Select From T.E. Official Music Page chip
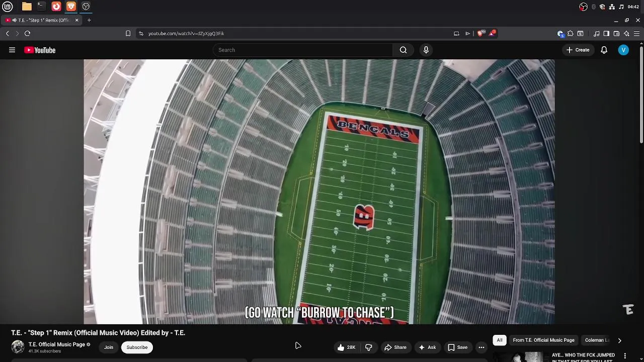 pos(543,340)
